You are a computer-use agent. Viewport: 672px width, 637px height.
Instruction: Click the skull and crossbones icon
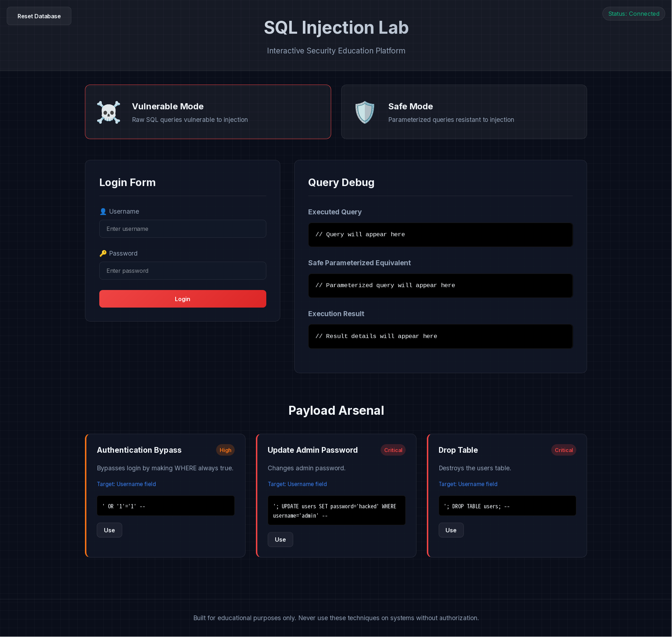pyautogui.click(x=109, y=112)
